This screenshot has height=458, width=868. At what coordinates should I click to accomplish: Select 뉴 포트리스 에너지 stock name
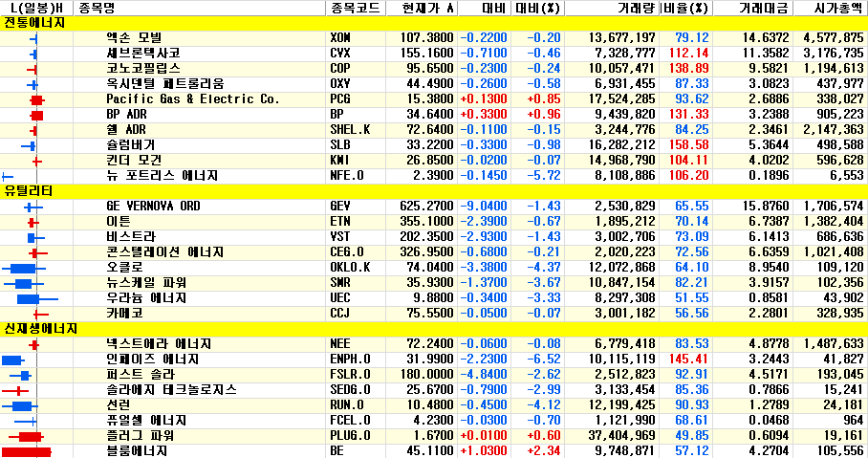click(x=163, y=176)
